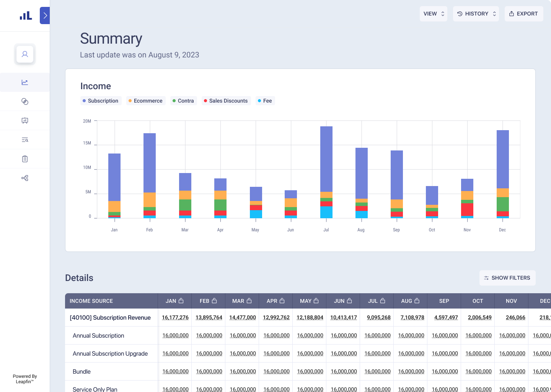This screenshot has height=392, width=551.
Task: Select the JUL column header in Details
Action: pyautogui.click(x=376, y=301)
